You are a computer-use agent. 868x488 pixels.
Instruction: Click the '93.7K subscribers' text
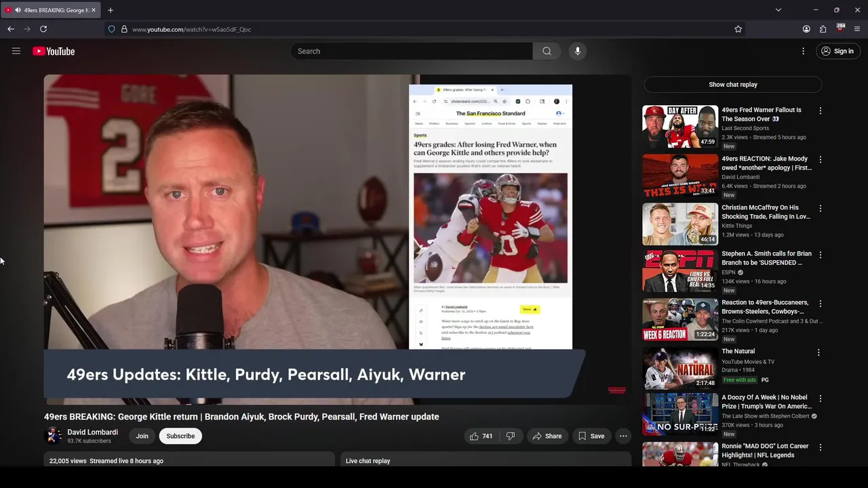(x=89, y=441)
